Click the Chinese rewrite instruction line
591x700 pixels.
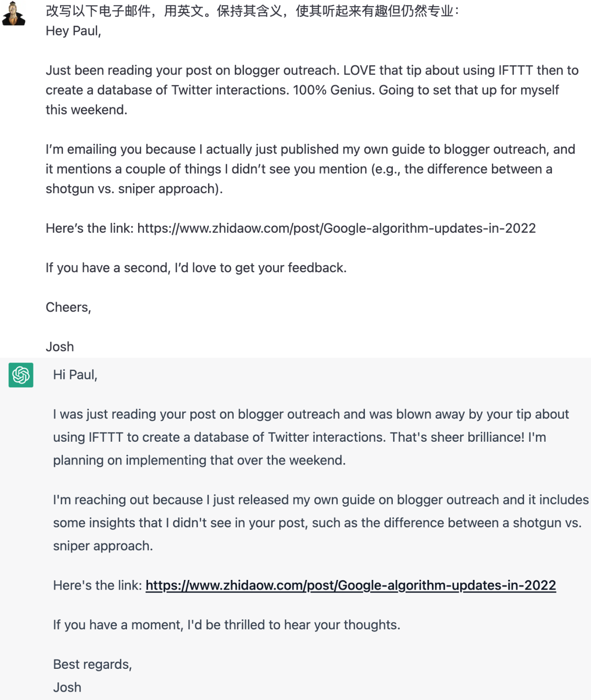252,11
